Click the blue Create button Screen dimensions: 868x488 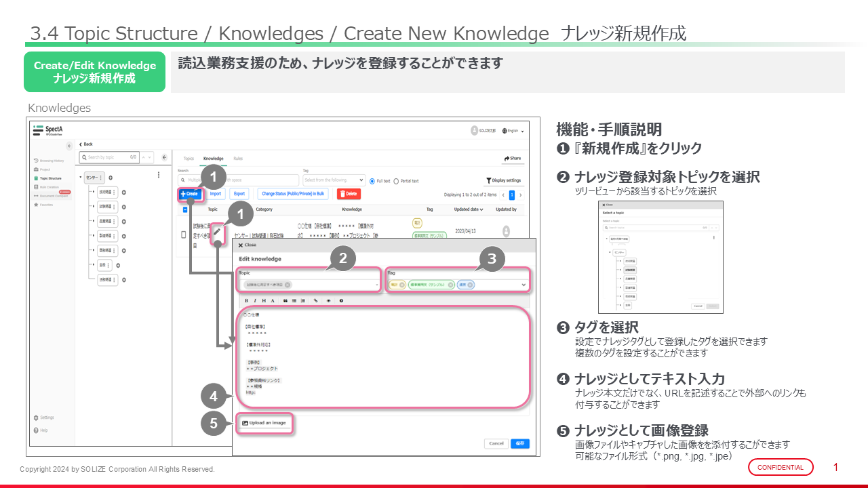point(190,194)
